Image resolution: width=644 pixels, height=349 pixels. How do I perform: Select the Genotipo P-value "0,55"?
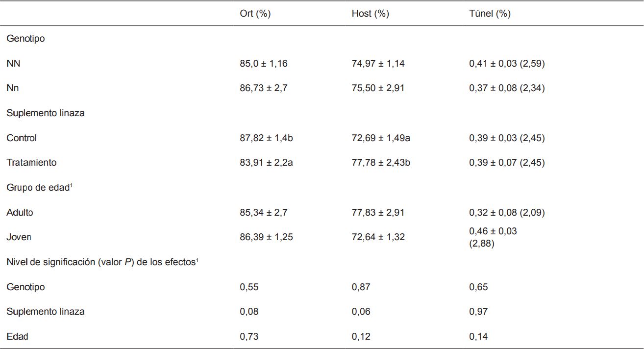pyautogui.click(x=249, y=287)
